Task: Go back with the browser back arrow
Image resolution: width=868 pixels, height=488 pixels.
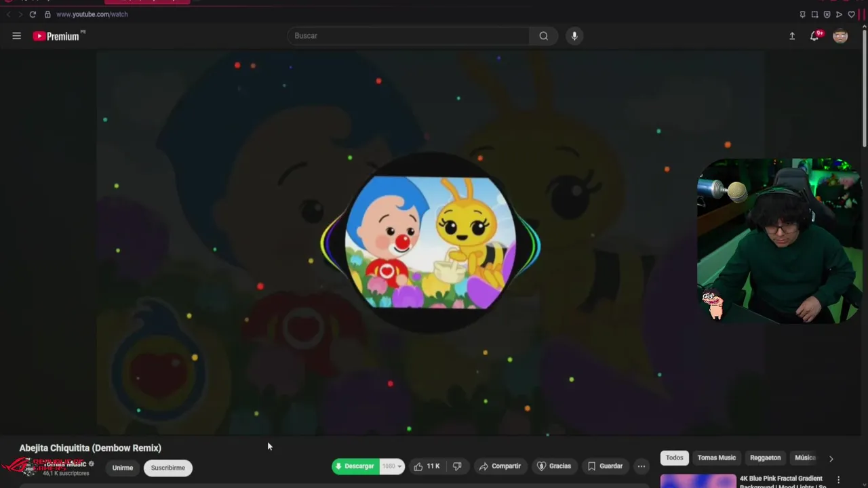Action: (x=8, y=14)
